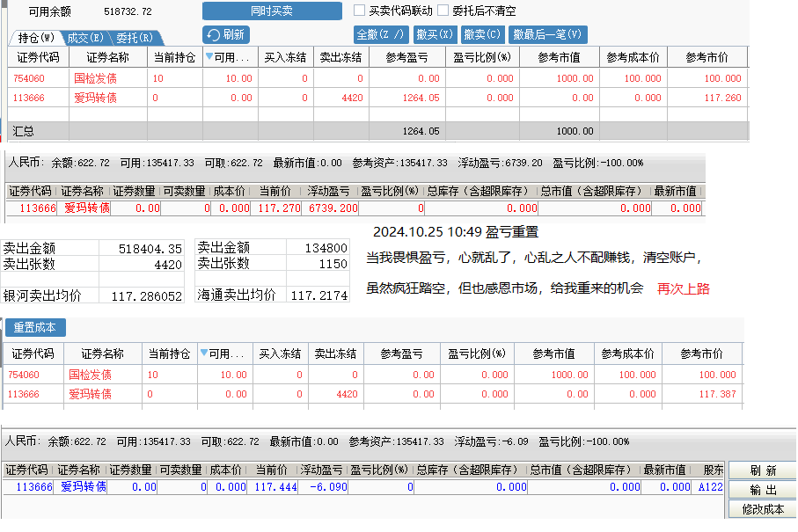The height and width of the screenshot is (532, 798).
Task: Click the 重置成本 button
Action: coord(35,328)
